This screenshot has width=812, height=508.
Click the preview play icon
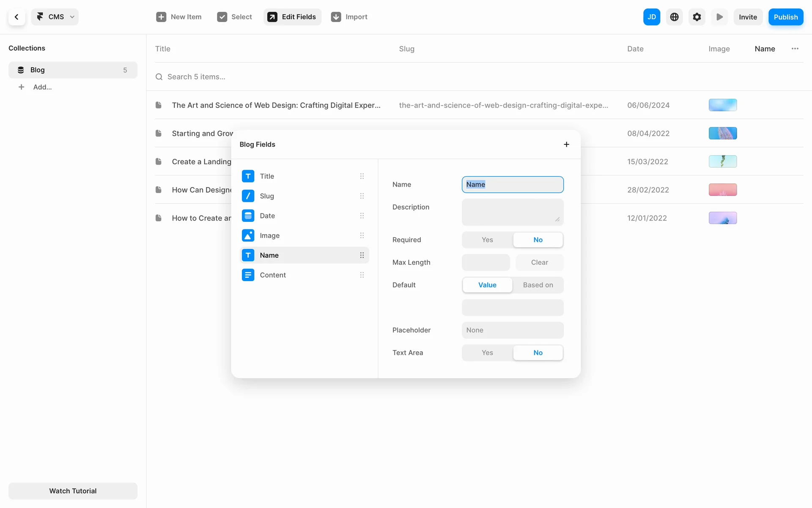point(719,17)
